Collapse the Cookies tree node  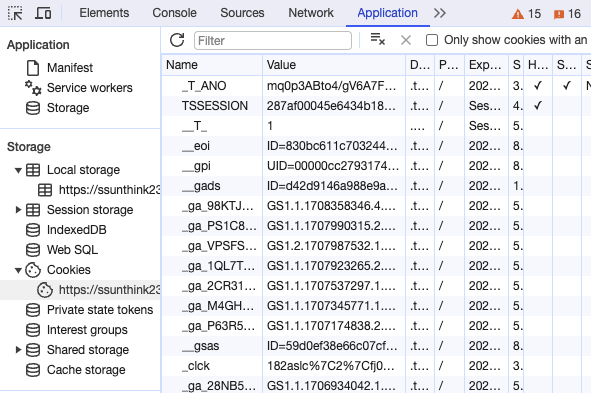18,270
